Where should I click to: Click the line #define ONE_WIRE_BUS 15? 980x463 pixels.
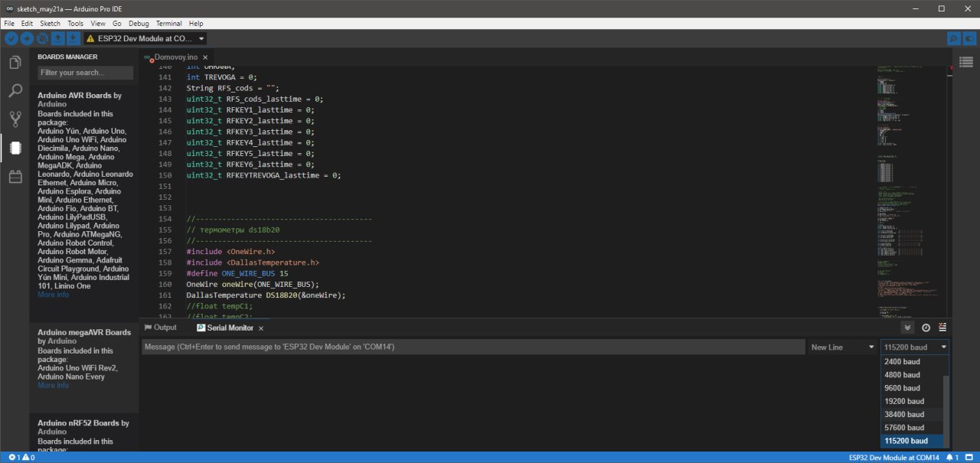point(237,273)
